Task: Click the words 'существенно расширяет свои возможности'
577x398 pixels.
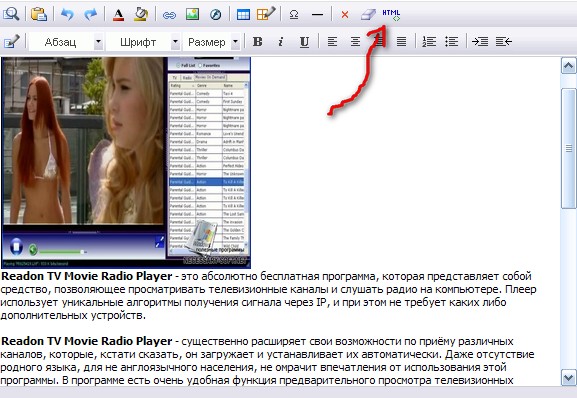Action: (291, 341)
